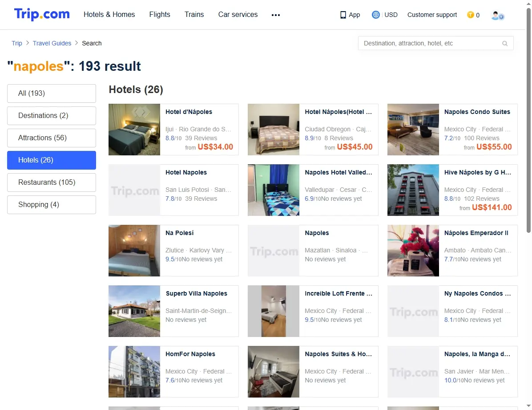Click Nápoles Emperador II title
Viewport: 532px width, 410px height.
coord(476,233)
